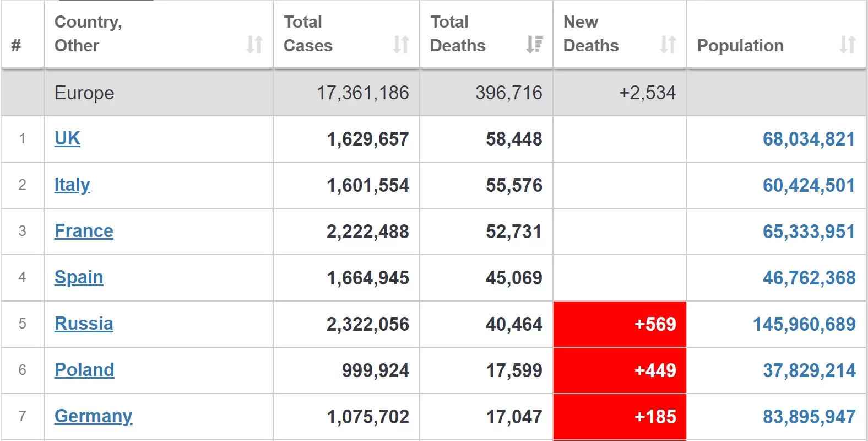Select France total deaths 52,731
The height and width of the screenshot is (441, 868).
[x=514, y=232]
